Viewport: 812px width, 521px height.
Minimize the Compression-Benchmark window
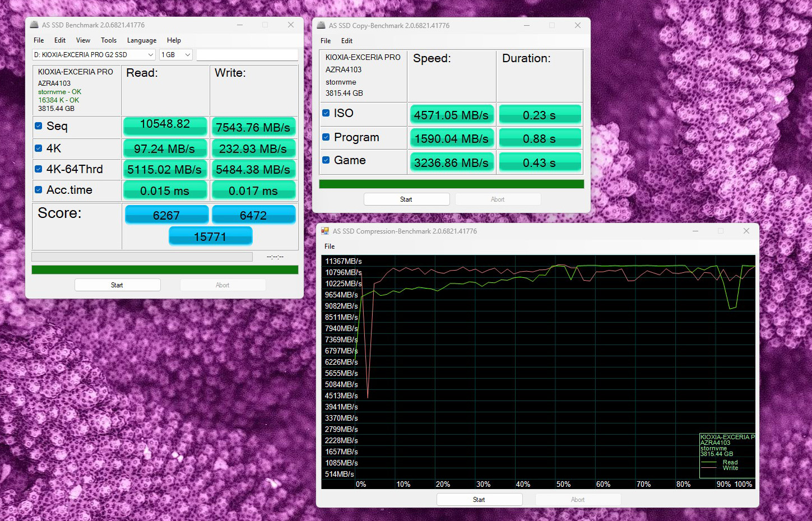point(695,231)
